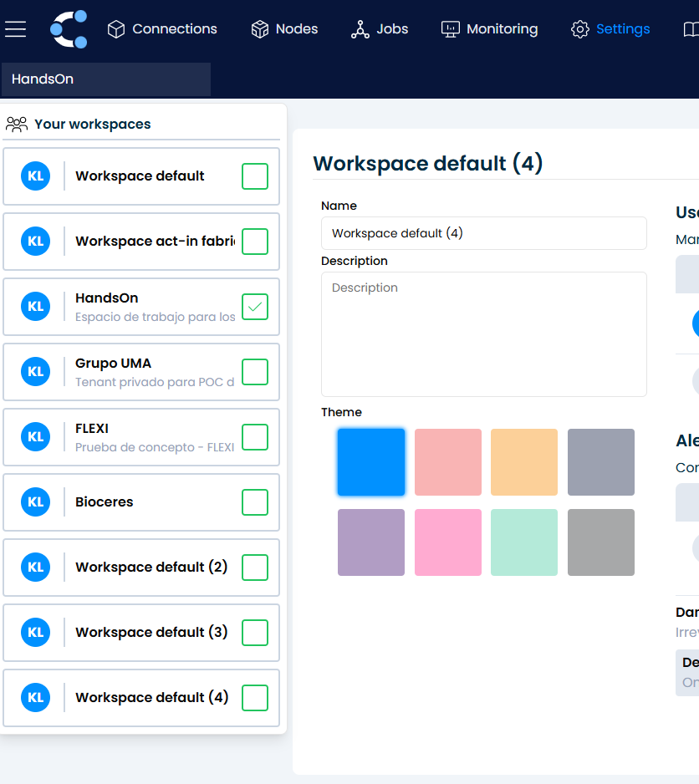Screen dimensions: 699x784
Task: Click KL avatar of Workspace default
Action: 35,176
